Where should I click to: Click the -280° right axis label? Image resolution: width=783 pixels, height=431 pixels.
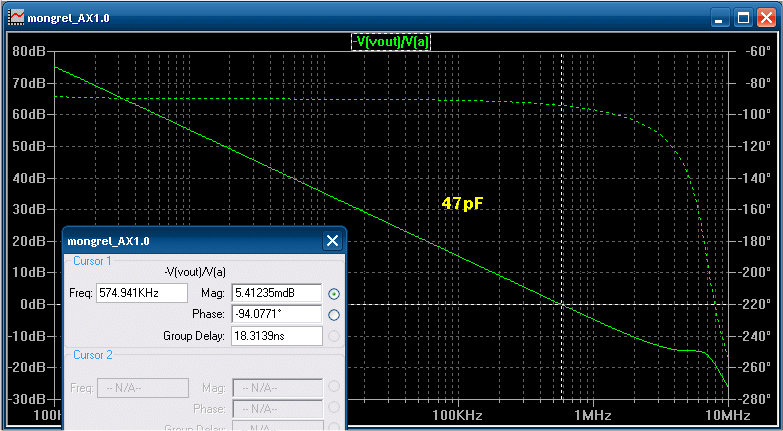[x=755, y=399]
